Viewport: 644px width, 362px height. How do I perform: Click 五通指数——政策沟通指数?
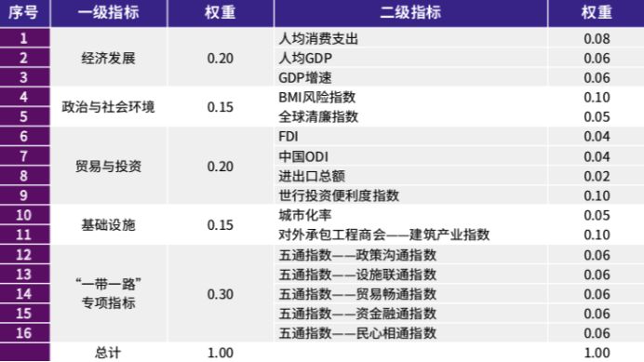click(357, 255)
